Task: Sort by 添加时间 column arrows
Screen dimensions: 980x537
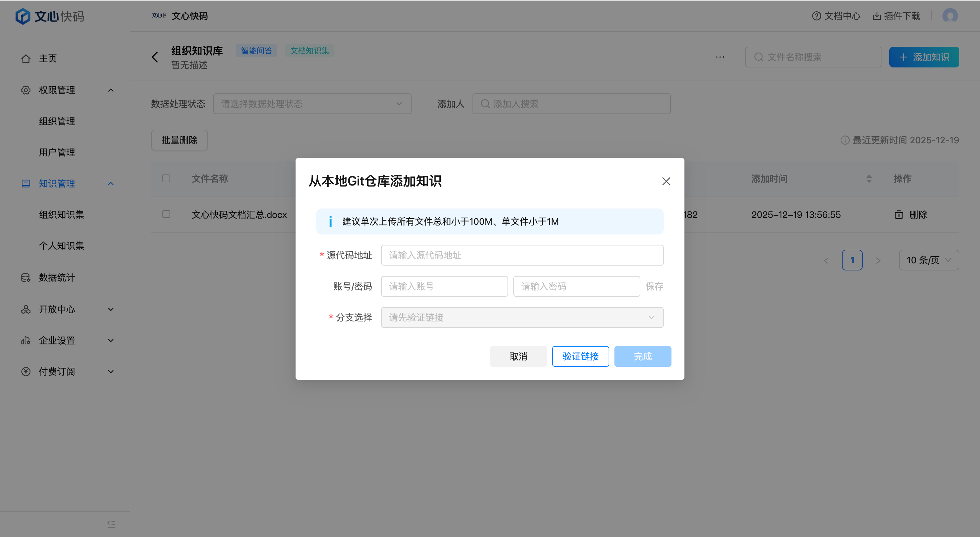Action: [869, 178]
